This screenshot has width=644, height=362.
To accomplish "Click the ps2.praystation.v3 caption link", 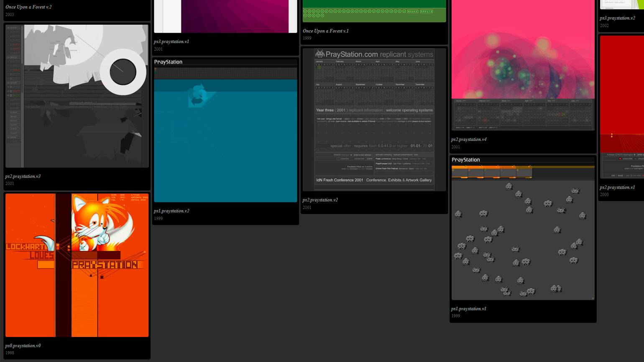I will tap(23, 176).
